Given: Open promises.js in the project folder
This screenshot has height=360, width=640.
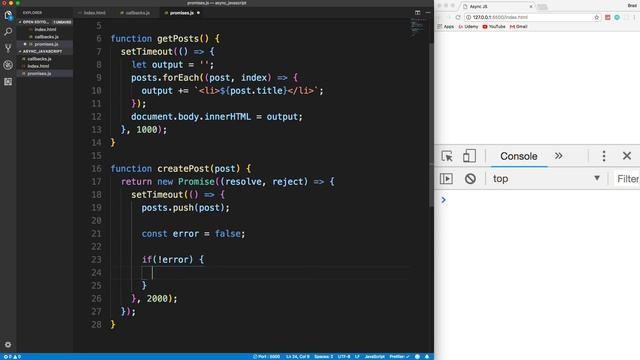Looking at the screenshot, I should [45, 73].
